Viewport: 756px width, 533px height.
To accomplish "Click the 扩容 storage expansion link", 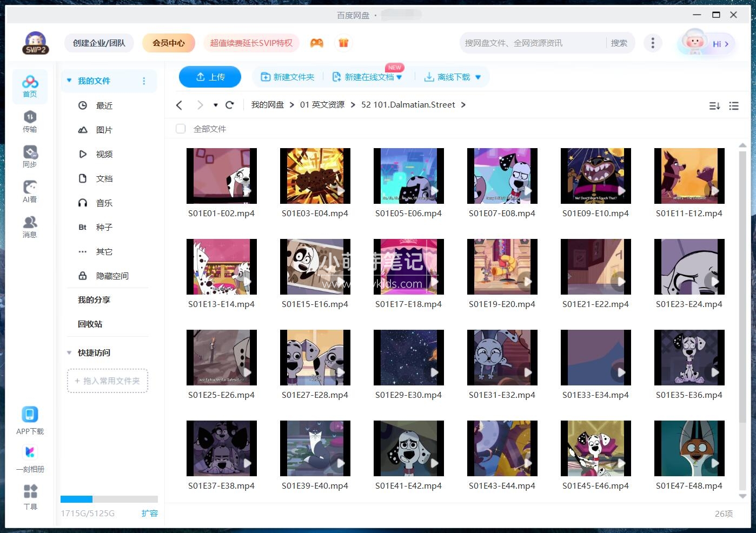I will point(150,513).
